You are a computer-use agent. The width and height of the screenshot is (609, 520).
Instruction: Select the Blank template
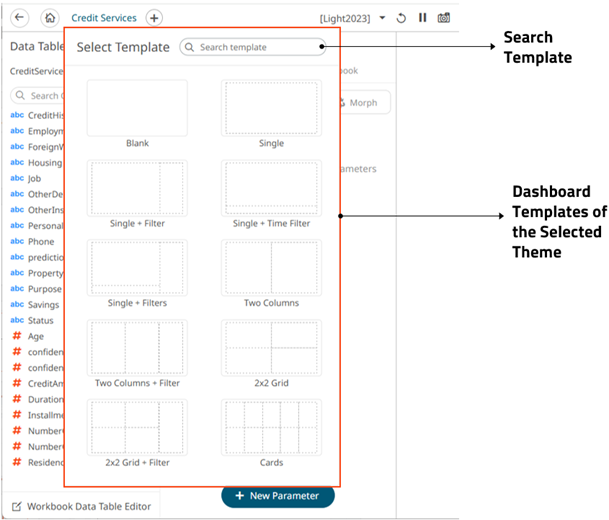pyautogui.click(x=137, y=108)
